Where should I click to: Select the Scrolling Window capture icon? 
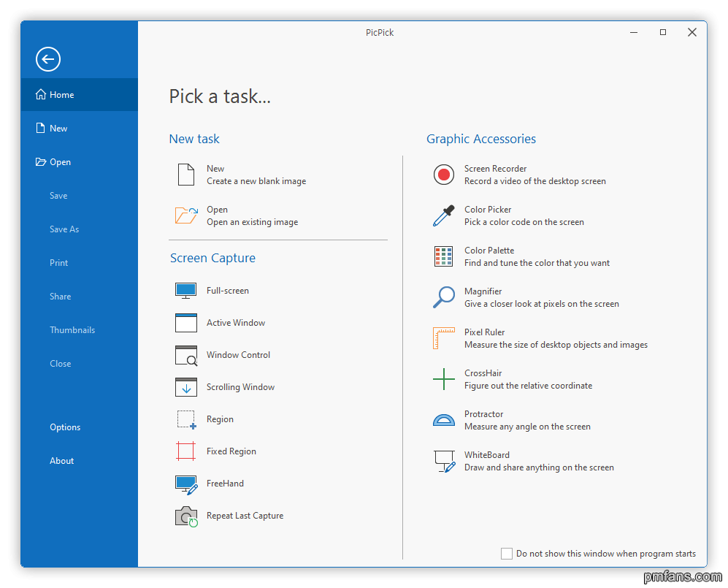click(x=186, y=387)
